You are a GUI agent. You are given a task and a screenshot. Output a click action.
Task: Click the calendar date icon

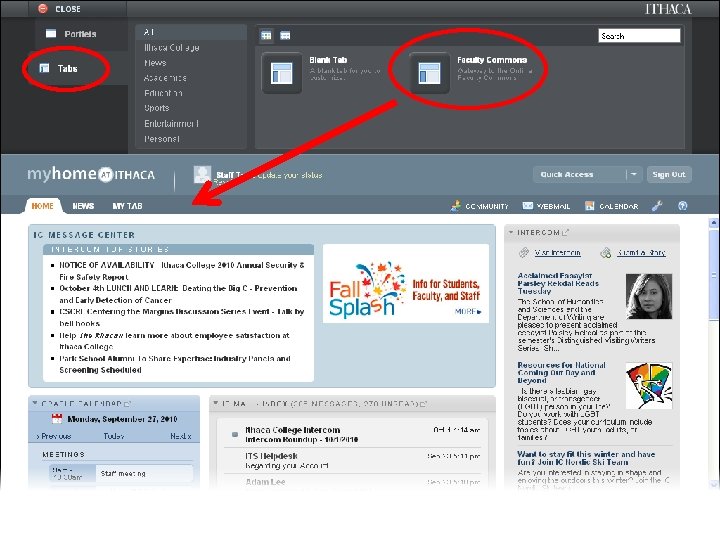point(57,419)
